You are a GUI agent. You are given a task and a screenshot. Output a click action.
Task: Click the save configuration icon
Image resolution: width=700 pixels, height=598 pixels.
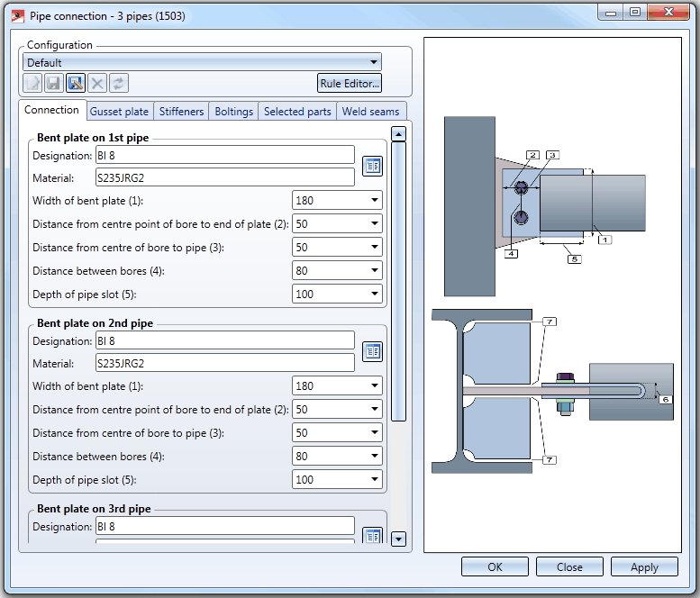click(x=53, y=84)
